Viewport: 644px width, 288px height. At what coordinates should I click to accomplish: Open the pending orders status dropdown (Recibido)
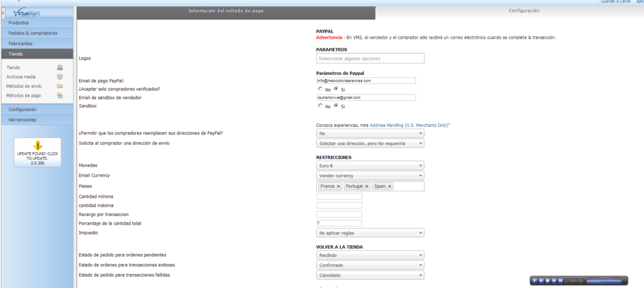pos(370,255)
